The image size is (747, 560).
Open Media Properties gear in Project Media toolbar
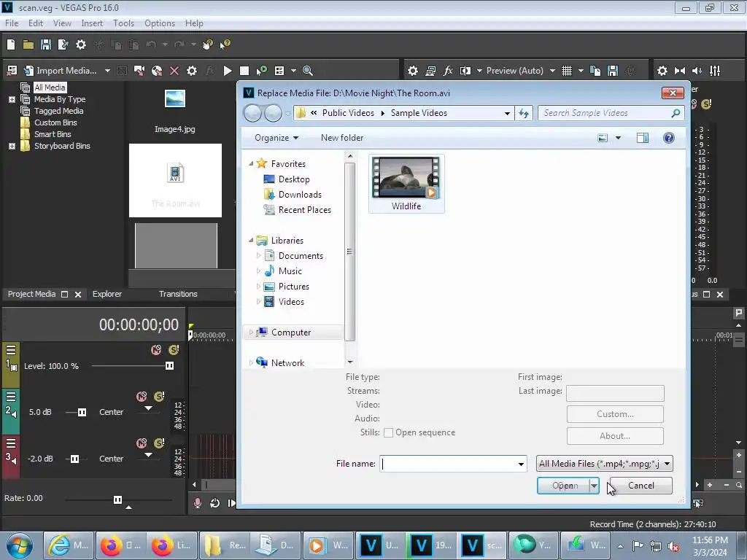coord(192,71)
